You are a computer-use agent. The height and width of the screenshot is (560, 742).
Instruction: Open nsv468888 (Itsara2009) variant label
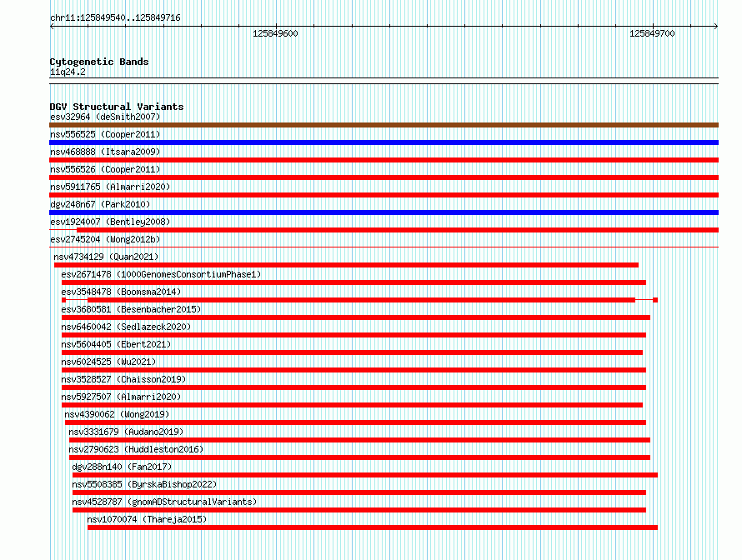pyautogui.click(x=105, y=152)
